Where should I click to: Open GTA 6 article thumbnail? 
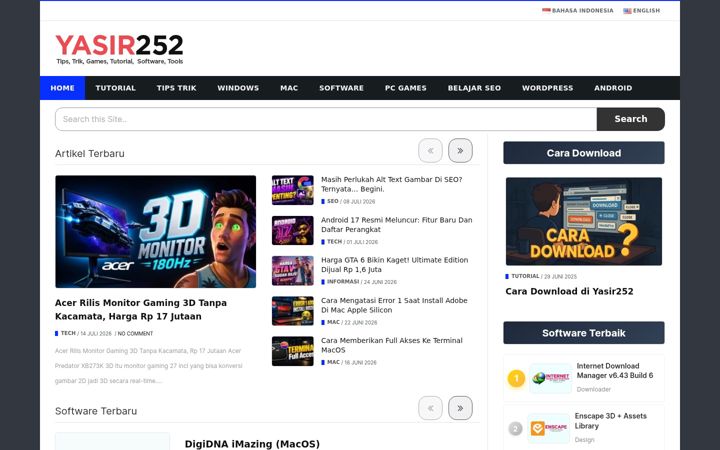[x=292, y=270]
